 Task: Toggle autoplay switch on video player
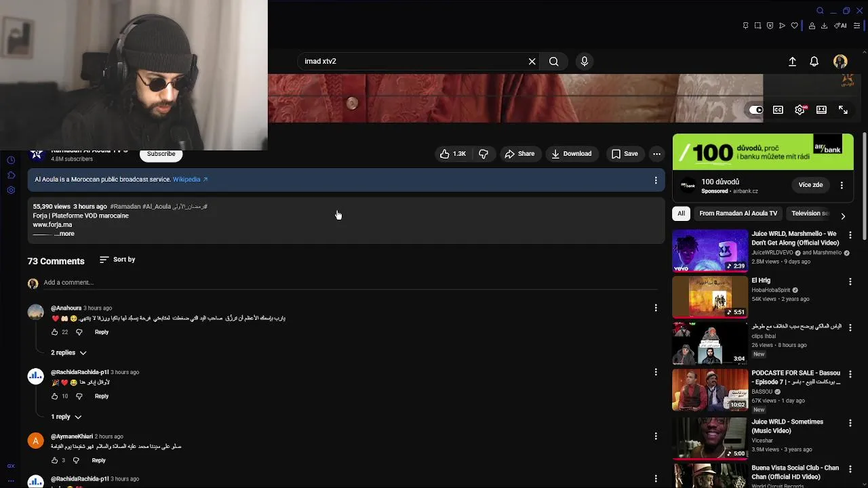pyautogui.click(x=756, y=110)
